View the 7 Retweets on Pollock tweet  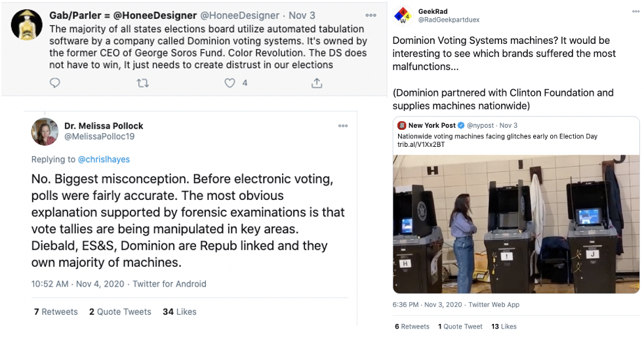point(56,311)
